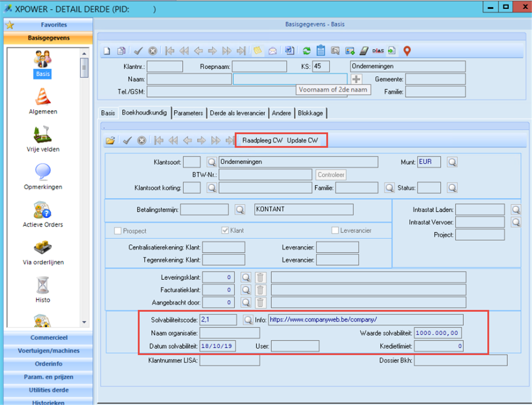This screenshot has height=405, width=532.
Task: Click the DIAS toolbar icon
Action: 378,51
